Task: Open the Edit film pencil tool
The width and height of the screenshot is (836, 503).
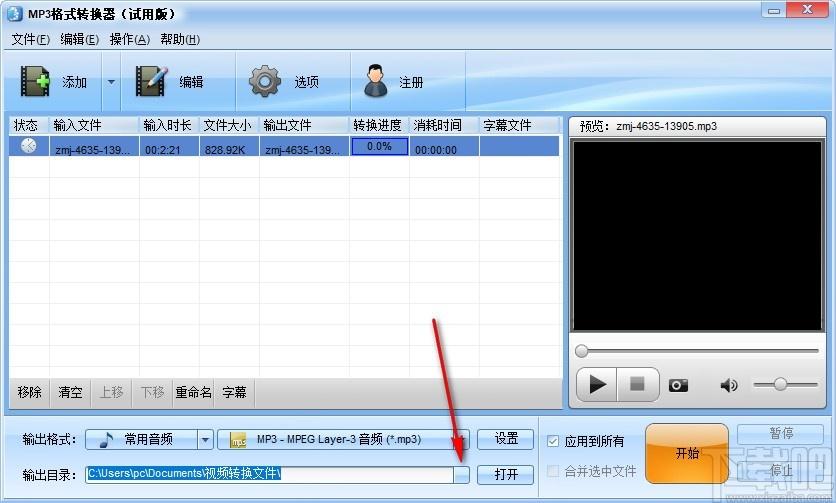Action: (x=152, y=81)
